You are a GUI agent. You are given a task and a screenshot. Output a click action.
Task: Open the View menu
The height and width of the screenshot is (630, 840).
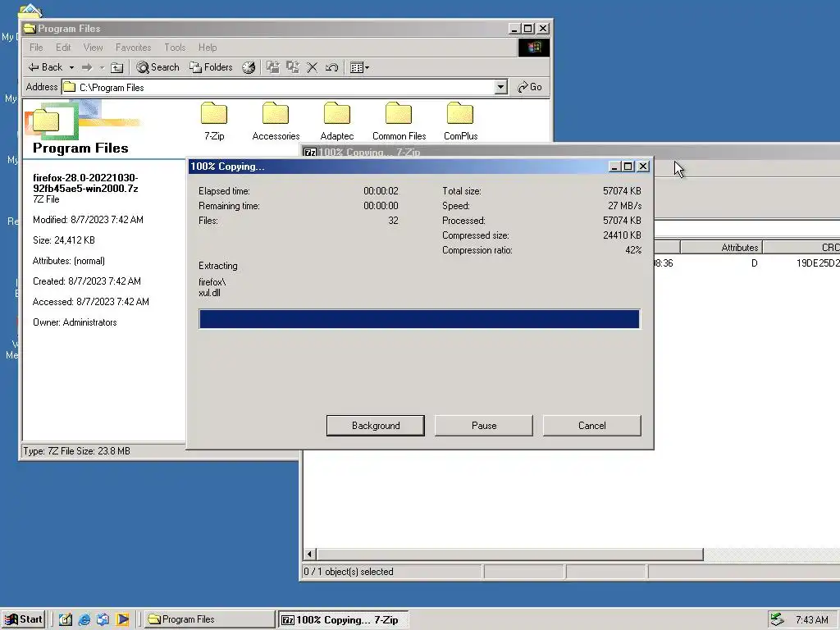[x=93, y=47]
